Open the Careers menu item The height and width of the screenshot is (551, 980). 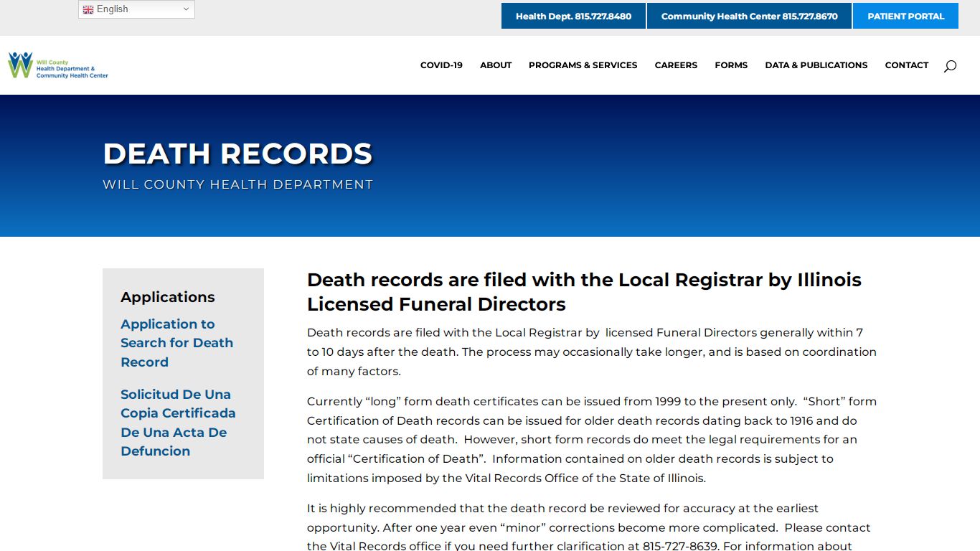point(676,65)
